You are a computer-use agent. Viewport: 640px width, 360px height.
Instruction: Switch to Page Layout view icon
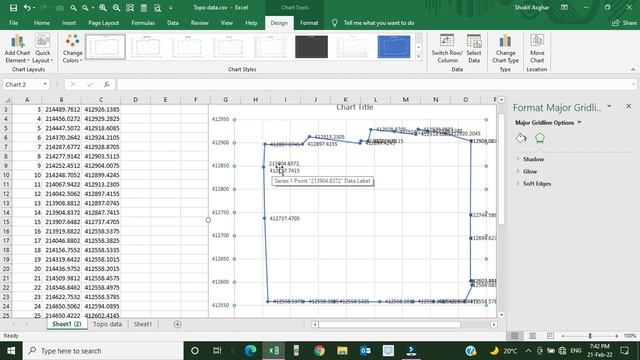532,336
